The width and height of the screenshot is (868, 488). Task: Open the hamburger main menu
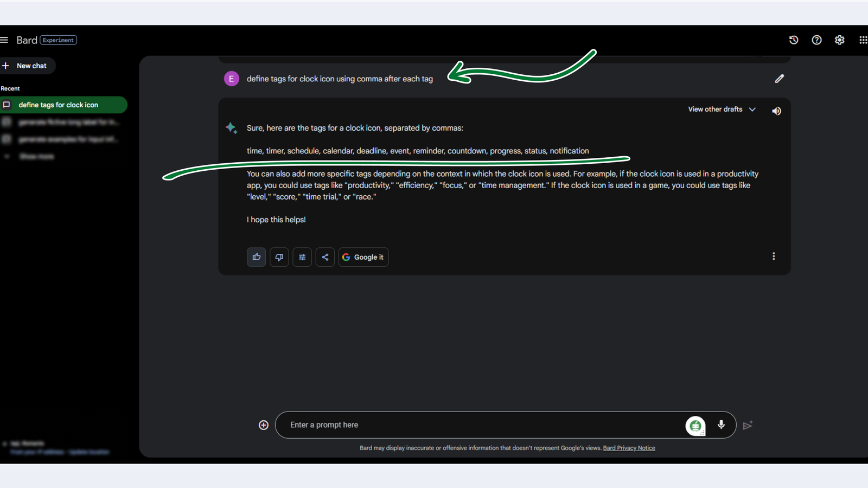[x=4, y=40]
